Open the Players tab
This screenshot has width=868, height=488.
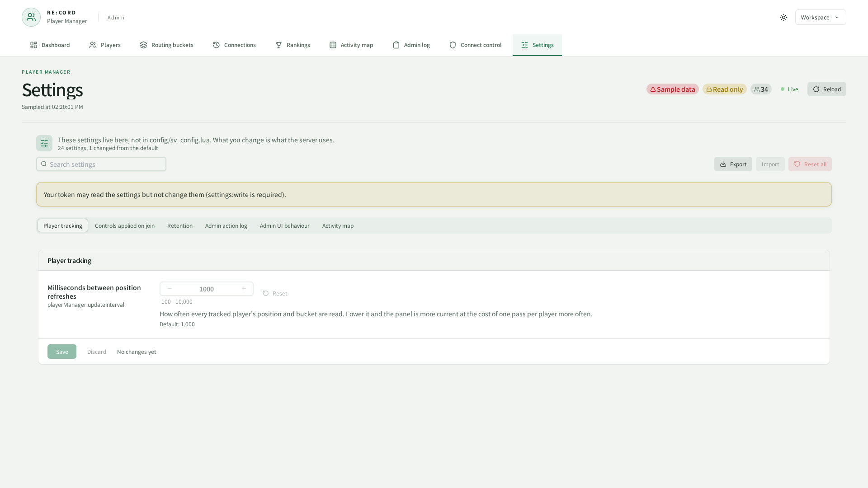(x=105, y=45)
